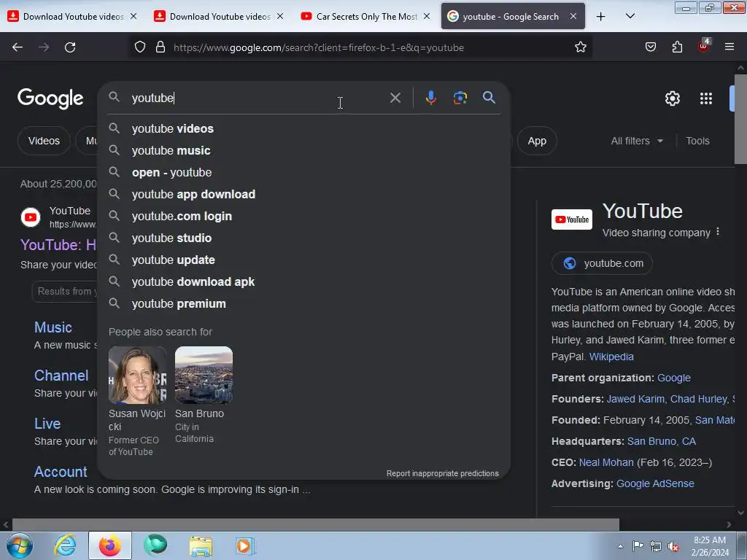Open Google quick settings gear
Screen dimensions: 747x560
tap(672, 98)
